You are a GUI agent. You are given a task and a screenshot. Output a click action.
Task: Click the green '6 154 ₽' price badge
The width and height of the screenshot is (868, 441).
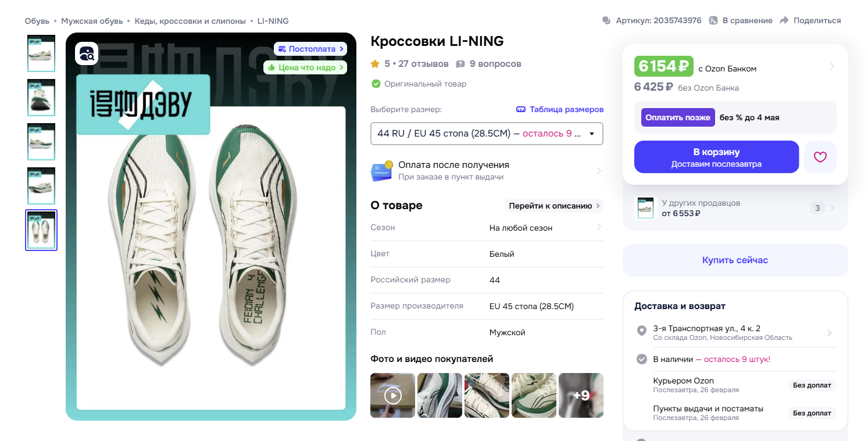(x=665, y=67)
